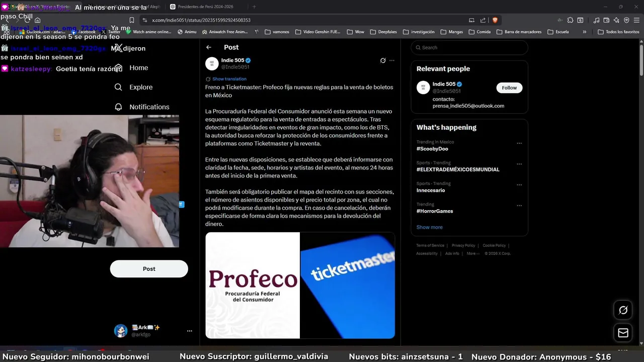Open the browser extensions puzzle icon

[570, 20]
